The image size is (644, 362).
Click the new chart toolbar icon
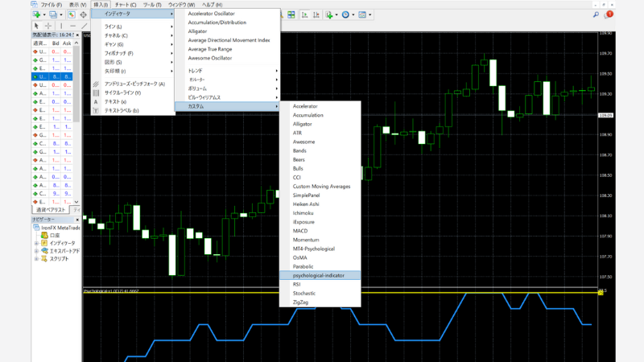pos(36,14)
